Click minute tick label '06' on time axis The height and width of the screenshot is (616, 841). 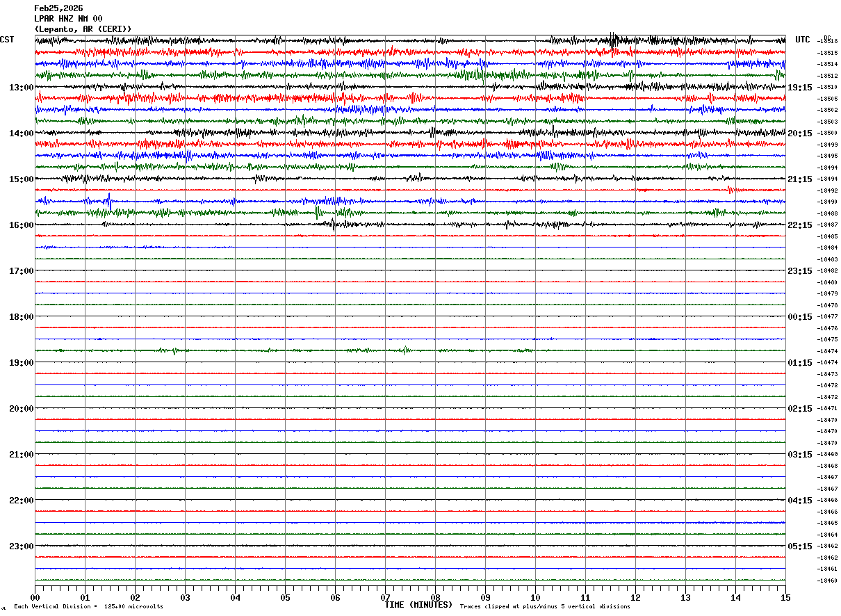point(335,598)
